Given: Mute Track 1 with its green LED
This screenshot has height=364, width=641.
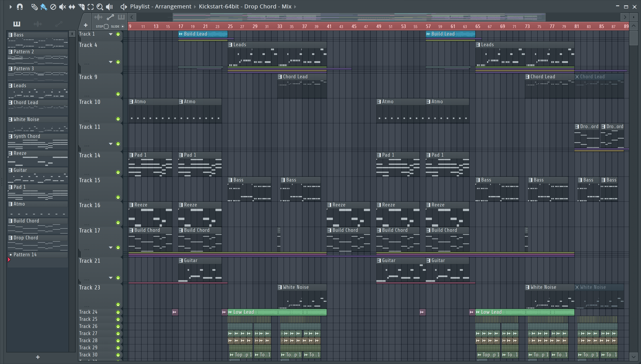Looking at the screenshot, I should pos(118,34).
